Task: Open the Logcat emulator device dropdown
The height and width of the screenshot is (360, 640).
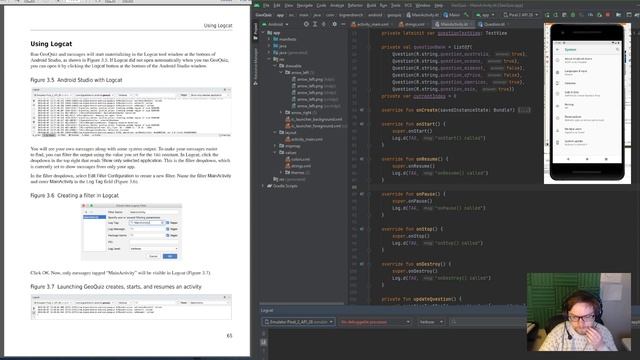Action: pyautogui.click(x=299, y=322)
